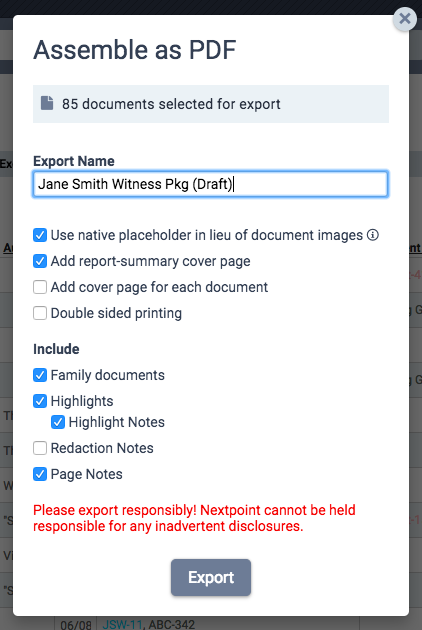Click the 85 documents selected banner text
The image size is (422, 630).
[x=171, y=104]
